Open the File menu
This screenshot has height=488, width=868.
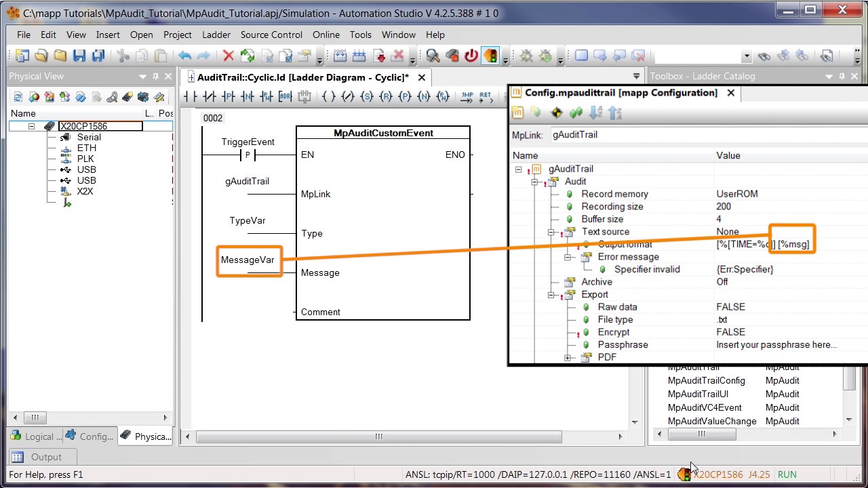pos(24,35)
